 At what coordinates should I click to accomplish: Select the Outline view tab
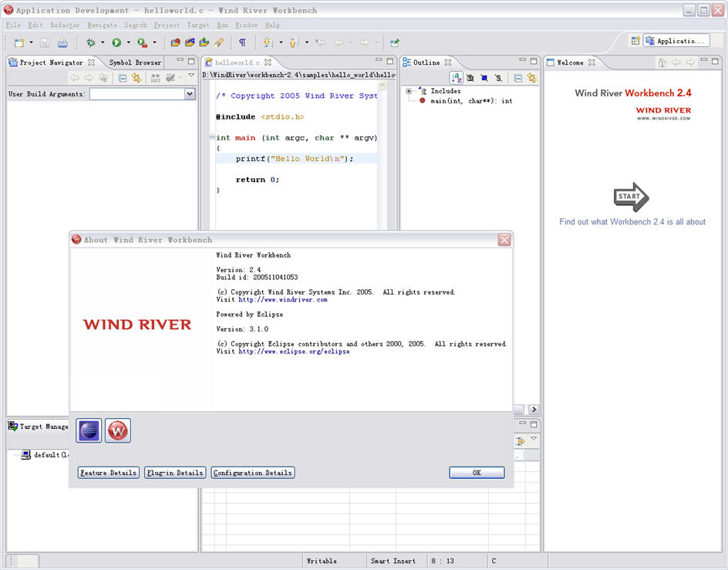tap(426, 62)
